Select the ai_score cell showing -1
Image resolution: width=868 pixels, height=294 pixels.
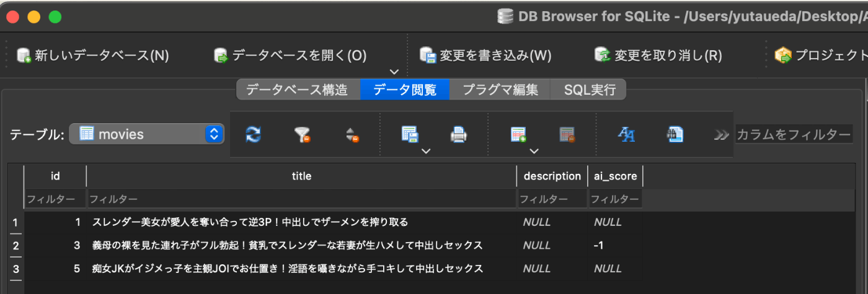(615, 245)
